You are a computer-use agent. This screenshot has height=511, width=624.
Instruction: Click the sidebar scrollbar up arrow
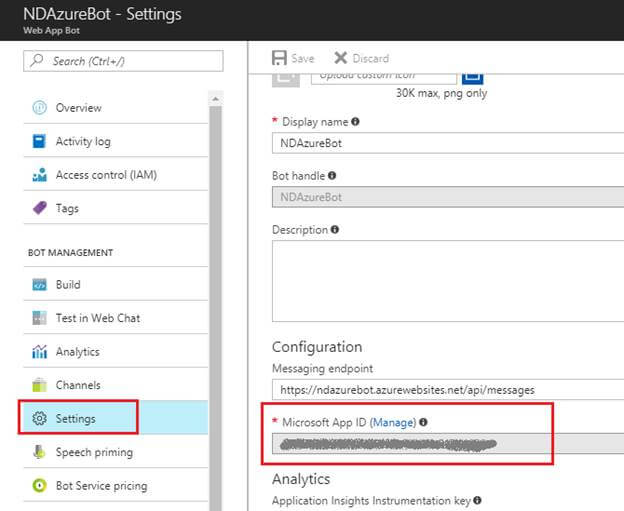pos(214,98)
